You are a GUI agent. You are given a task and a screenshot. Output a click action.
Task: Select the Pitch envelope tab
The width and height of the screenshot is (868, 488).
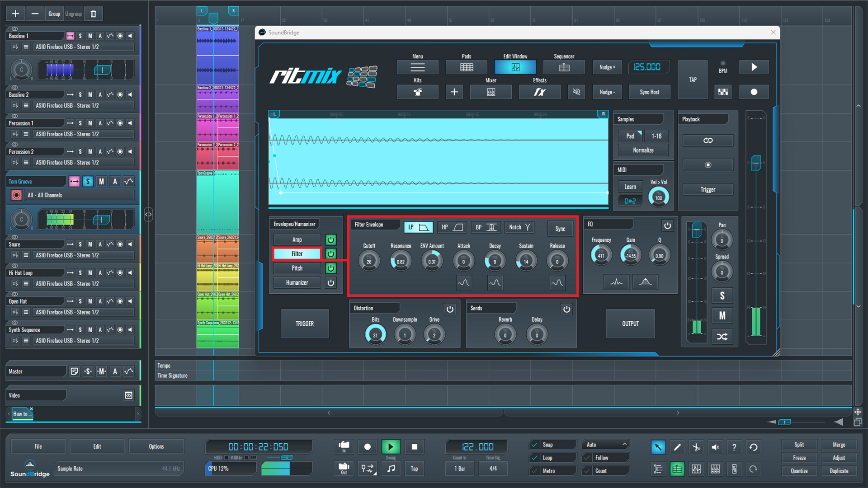297,268
